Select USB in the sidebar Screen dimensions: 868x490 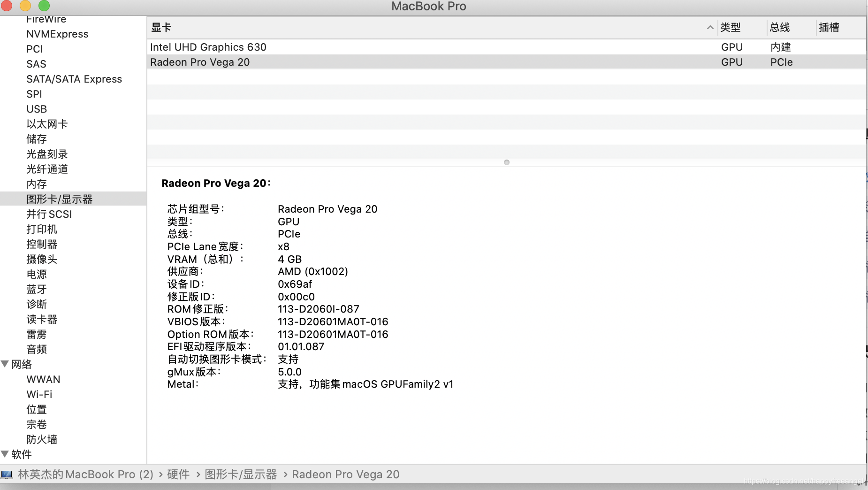pos(37,109)
